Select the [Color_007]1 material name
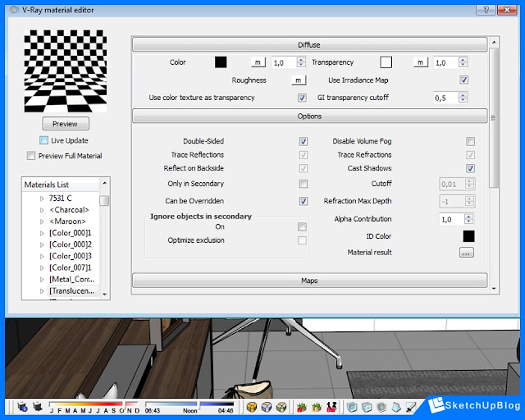The width and height of the screenshot is (525, 420). tap(70, 268)
